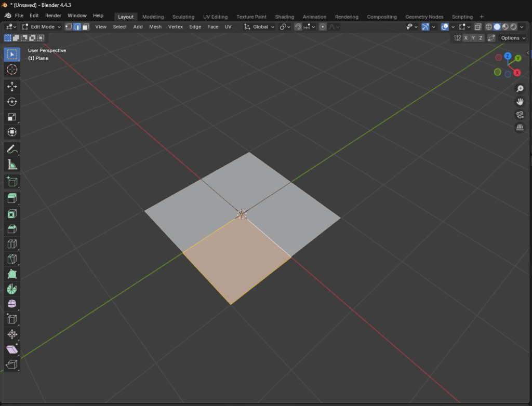The width and height of the screenshot is (532, 406).
Task: Open object types visibility dropdown
Action: coord(411,27)
